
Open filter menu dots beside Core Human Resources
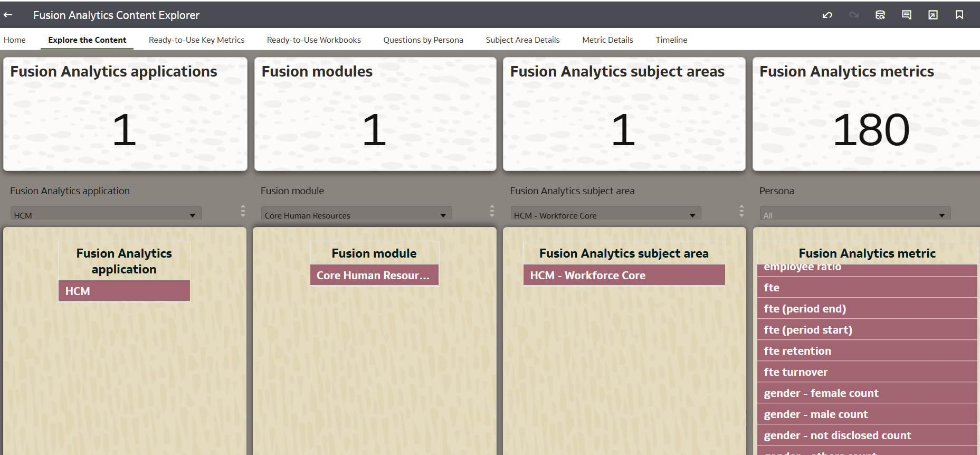tap(492, 211)
